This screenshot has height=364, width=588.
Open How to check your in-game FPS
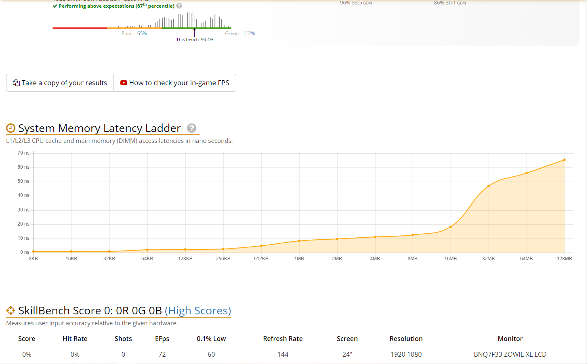[175, 83]
